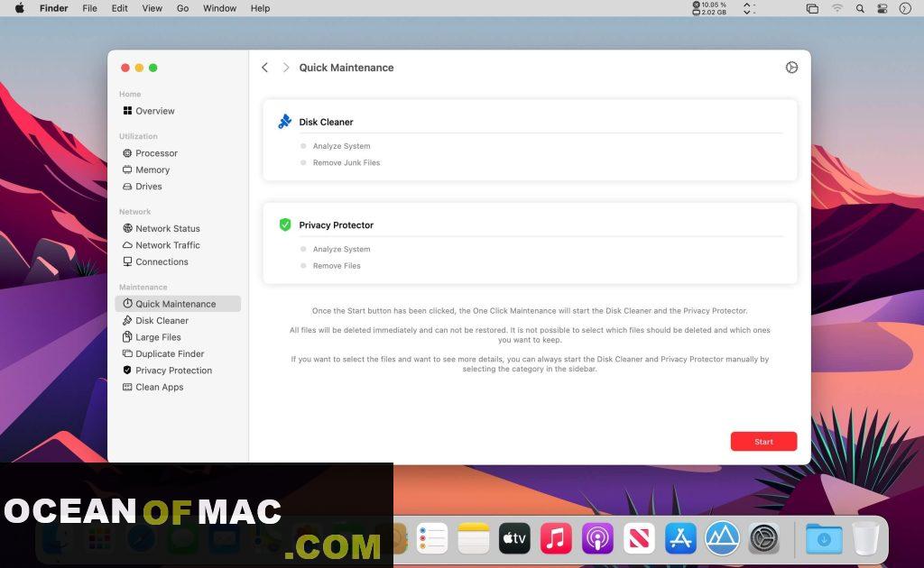Launch Music from the Dock
This screenshot has width=924, height=568.
[x=556, y=538]
